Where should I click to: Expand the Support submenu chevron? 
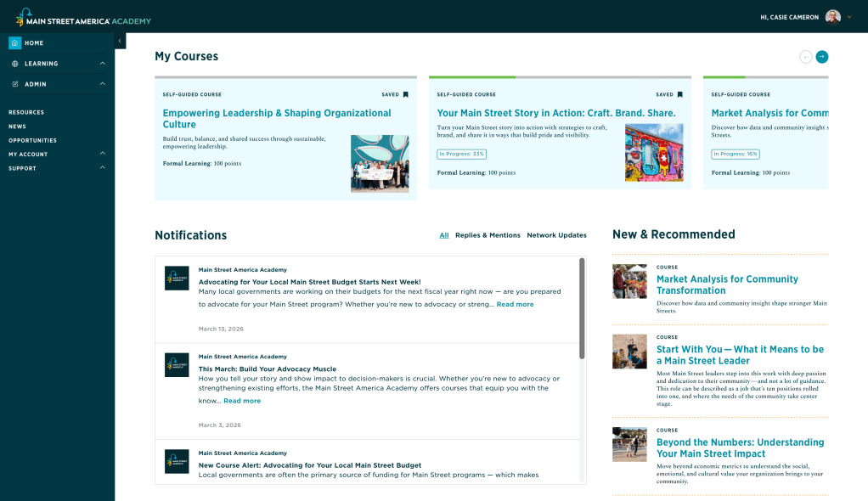click(102, 168)
